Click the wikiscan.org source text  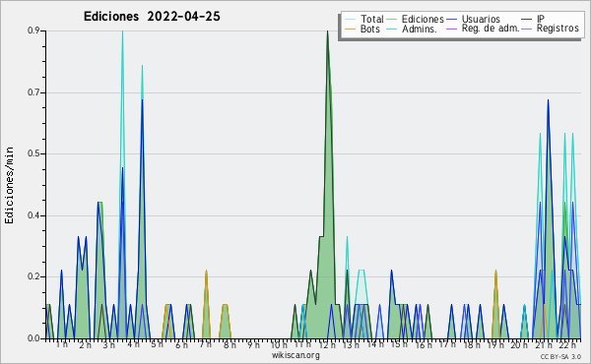pos(295,355)
